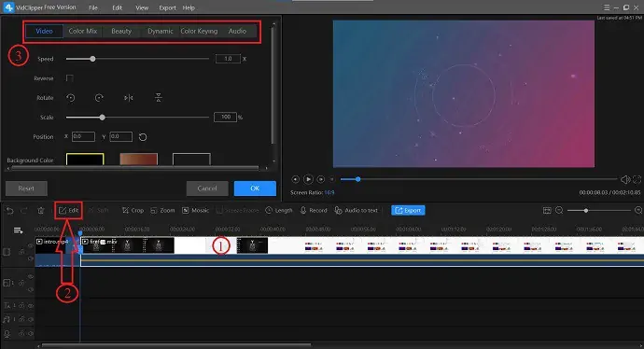Hide the music track with its eye icon

31,319
